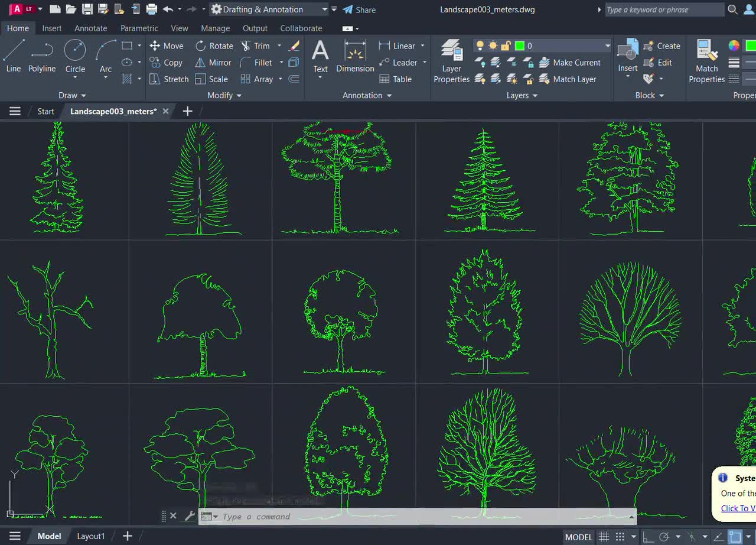756x545 pixels.
Task: Select the Line tool
Action: coord(13,56)
